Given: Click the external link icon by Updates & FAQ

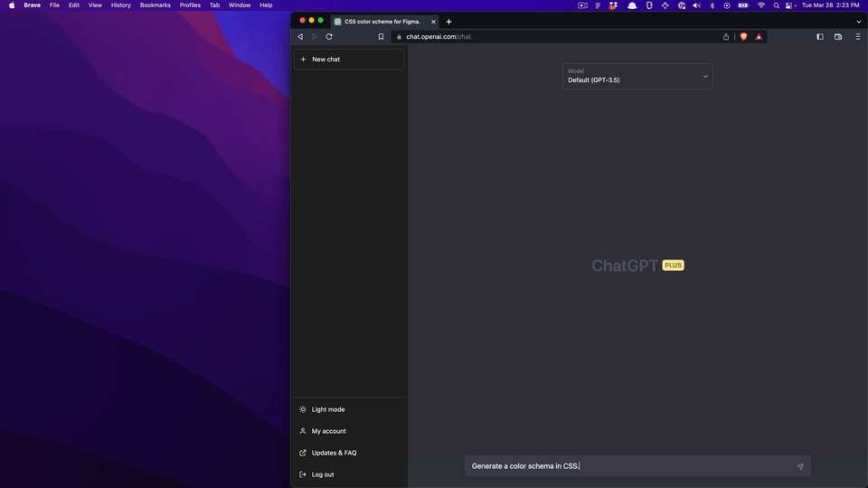Looking at the screenshot, I should pos(303,453).
